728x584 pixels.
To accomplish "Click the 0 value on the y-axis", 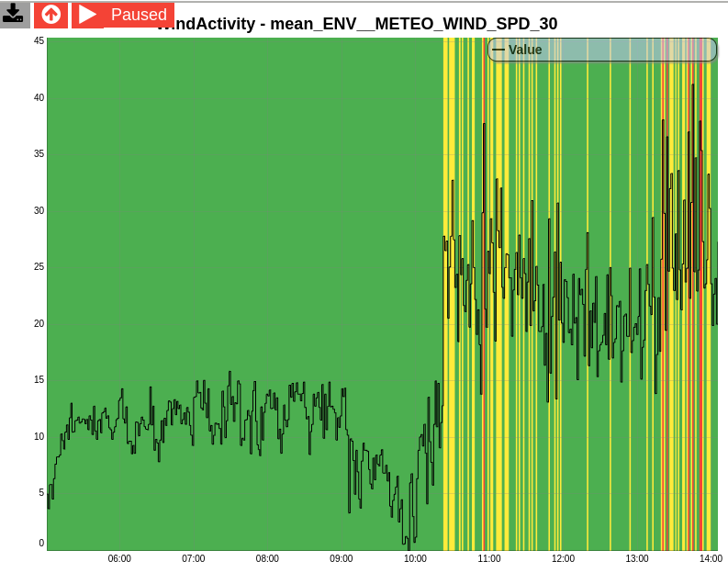I will tap(41, 544).
